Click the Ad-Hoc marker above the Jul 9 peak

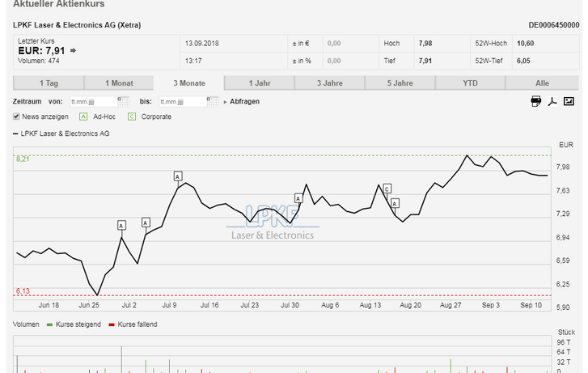[x=178, y=176]
